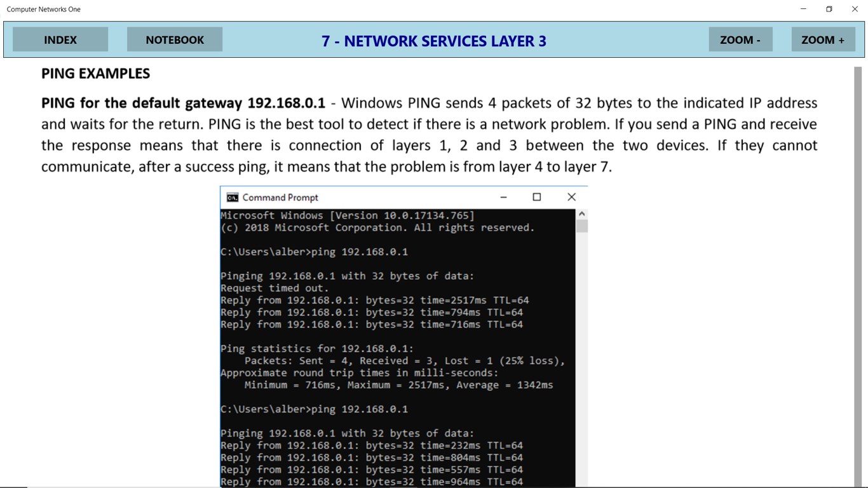Minimize the Computer Networks One window
The height and width of the screenshot is (488, 868).
[803, 9]
